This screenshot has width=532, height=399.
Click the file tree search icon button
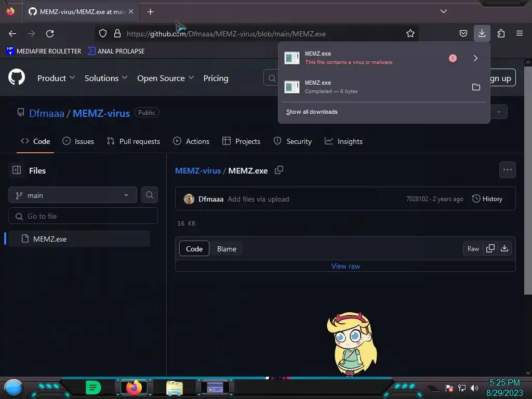click(150, 195)
